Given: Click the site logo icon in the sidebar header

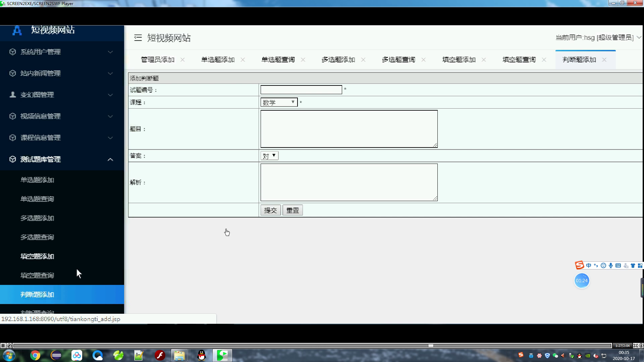Looking at the screenshot, I should coord(17,31).
